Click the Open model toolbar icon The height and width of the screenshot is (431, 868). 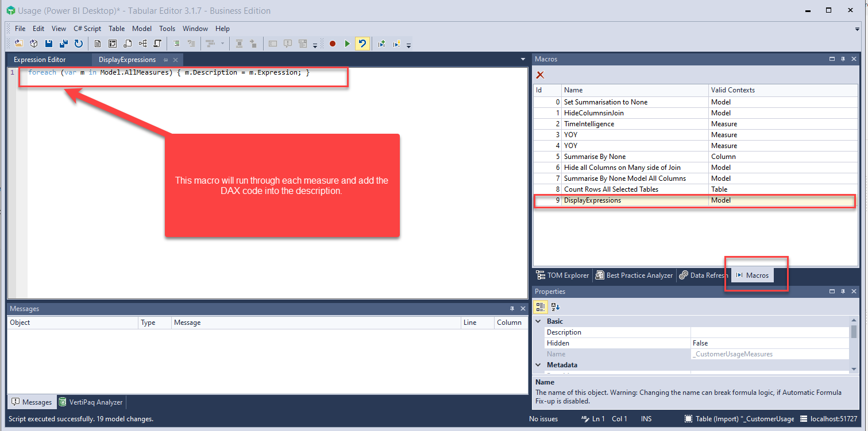tap(19, 44)
